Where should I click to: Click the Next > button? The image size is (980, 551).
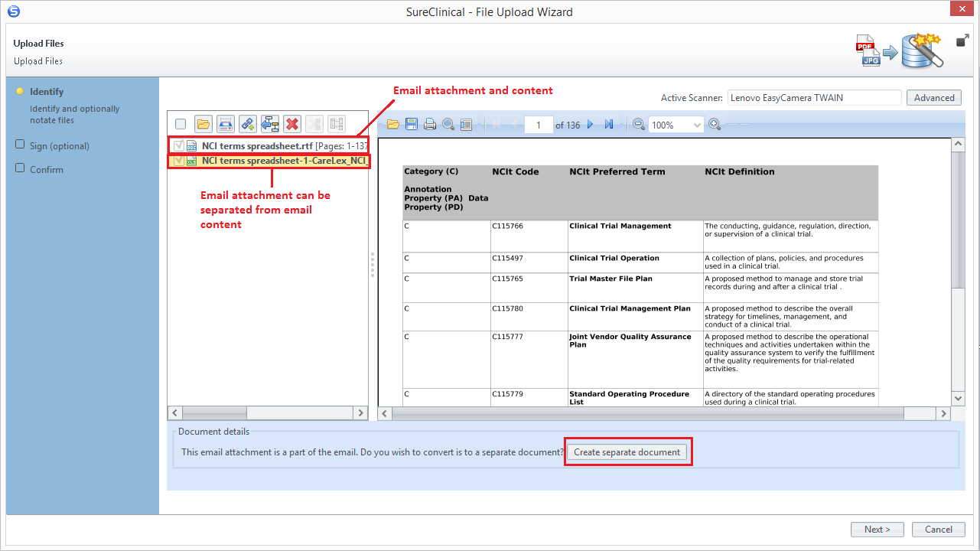(877, 530)
